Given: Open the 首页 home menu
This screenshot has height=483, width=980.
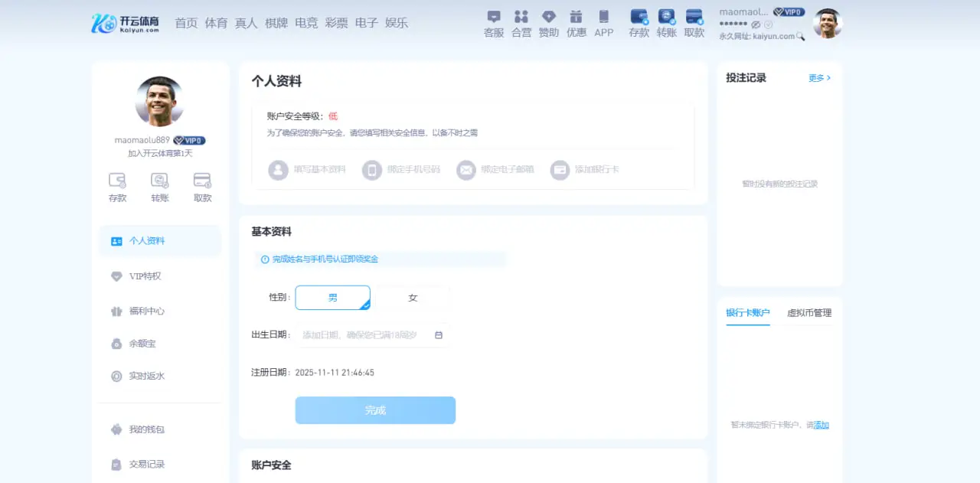Looking at the screenshot, I should 186,23.
